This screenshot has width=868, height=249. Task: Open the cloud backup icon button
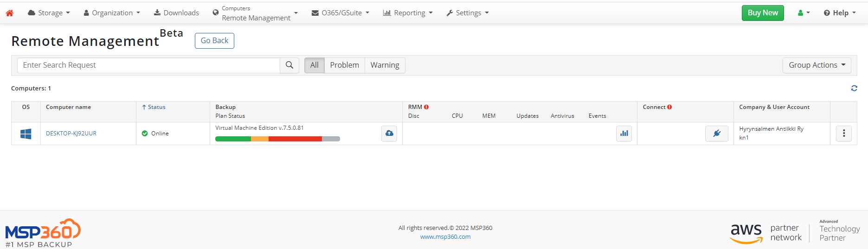coord(389,134)
